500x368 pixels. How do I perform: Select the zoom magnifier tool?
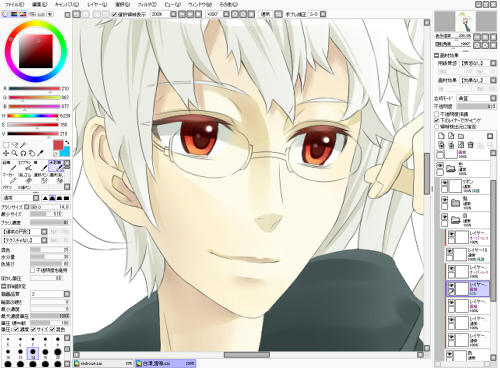point(15,153)
